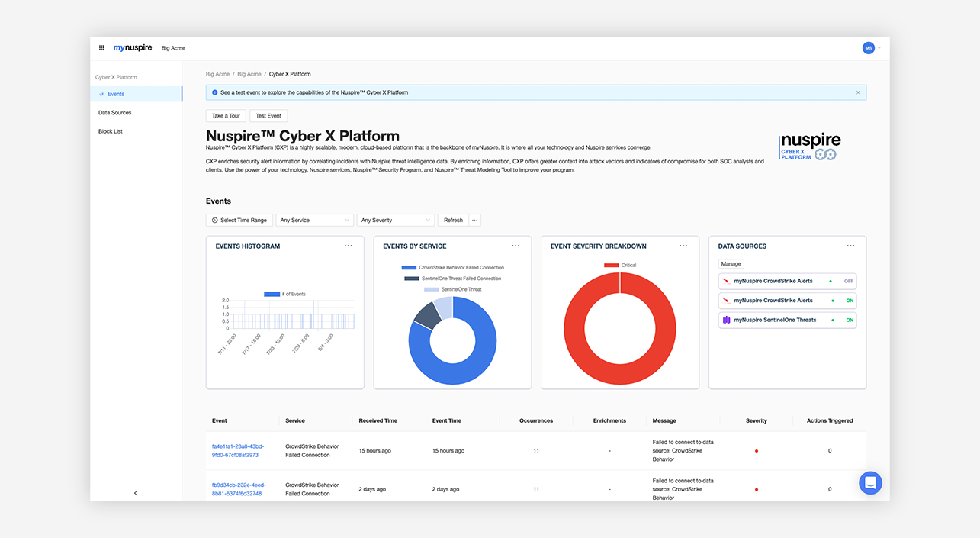Click Cyber X Platform breadcrumb

pyautogui.click(x=290, y=74)
